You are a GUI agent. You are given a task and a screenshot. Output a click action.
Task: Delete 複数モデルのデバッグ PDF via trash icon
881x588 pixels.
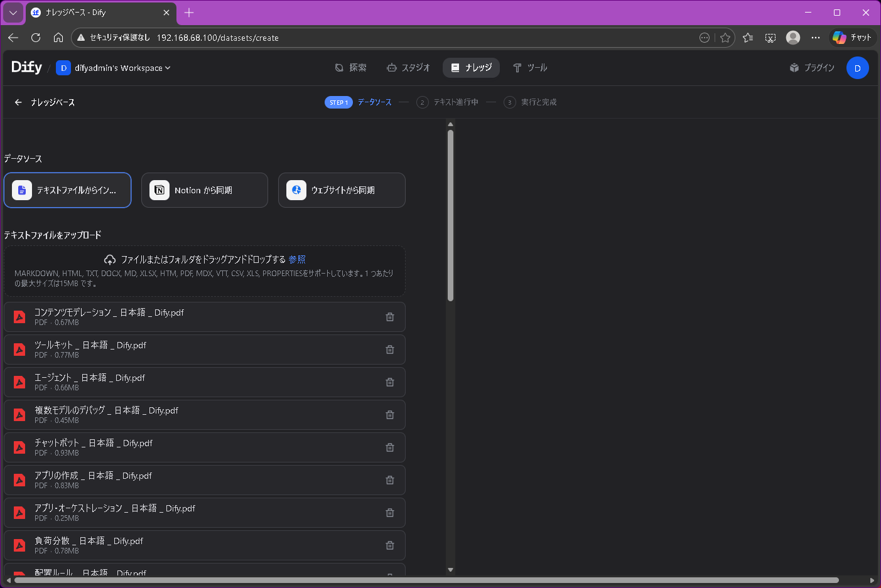[x=390, y=415]
